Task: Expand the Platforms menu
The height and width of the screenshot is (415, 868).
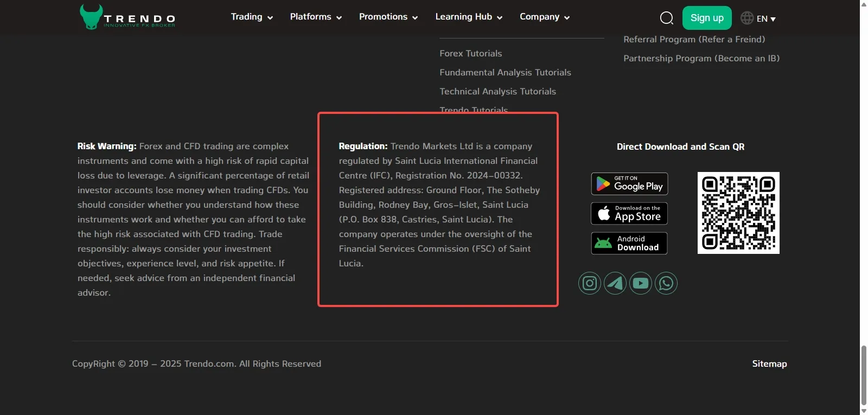Action: coord(316,17)
